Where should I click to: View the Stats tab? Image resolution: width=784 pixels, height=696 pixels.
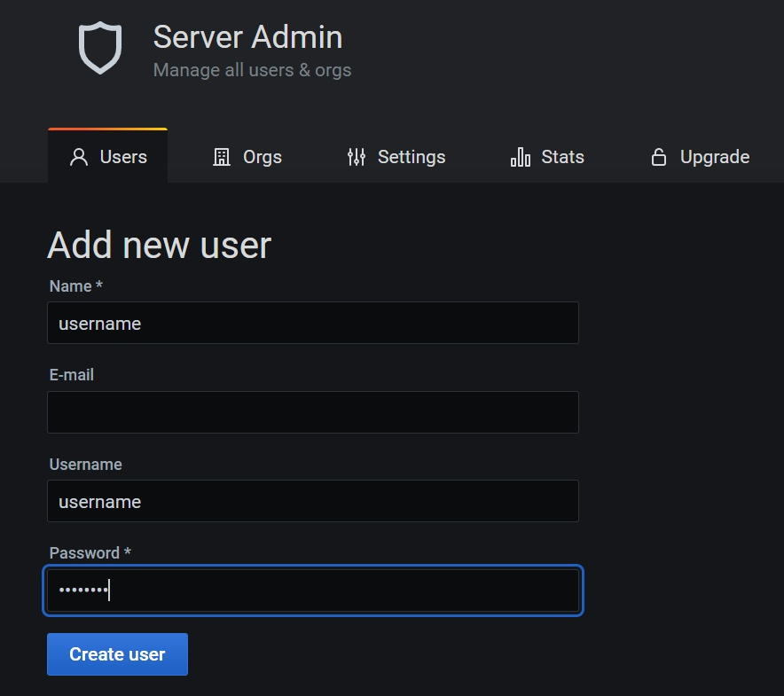tap(547, 156)
